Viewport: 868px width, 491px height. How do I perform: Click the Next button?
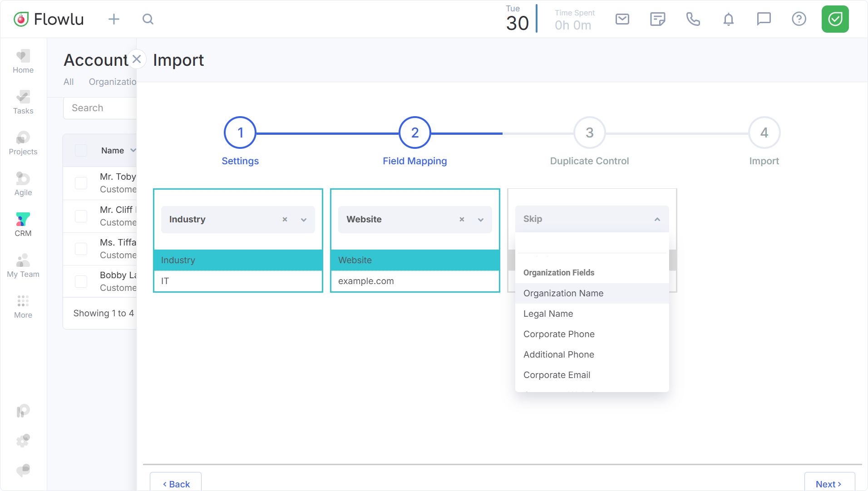(x=829, y=484)
